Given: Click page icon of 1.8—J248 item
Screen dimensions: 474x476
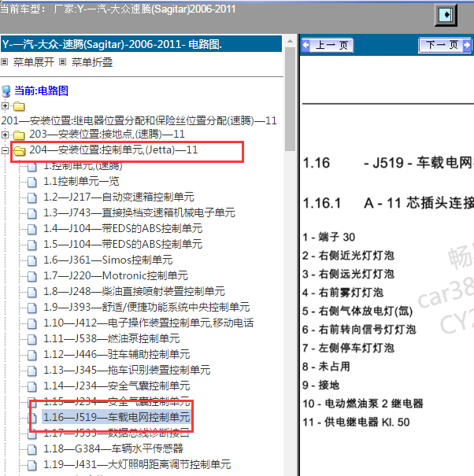Looking at the screenshot, I should click(x=32, y=293).
